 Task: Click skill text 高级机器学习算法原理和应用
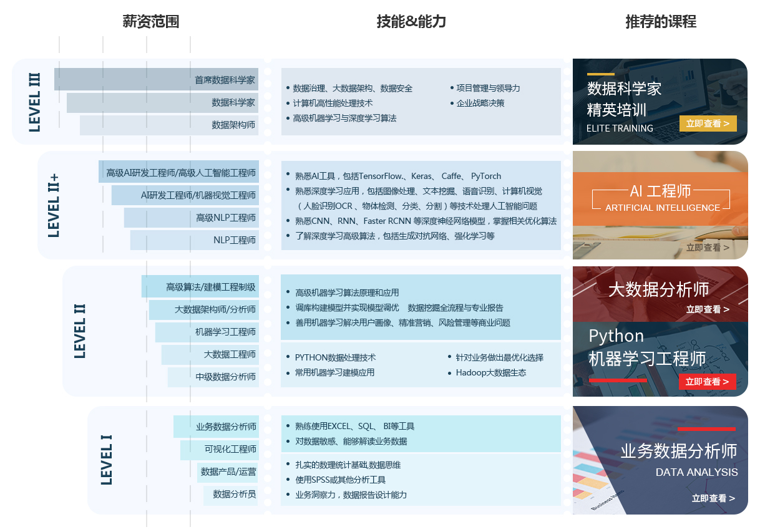click(347, 293)
